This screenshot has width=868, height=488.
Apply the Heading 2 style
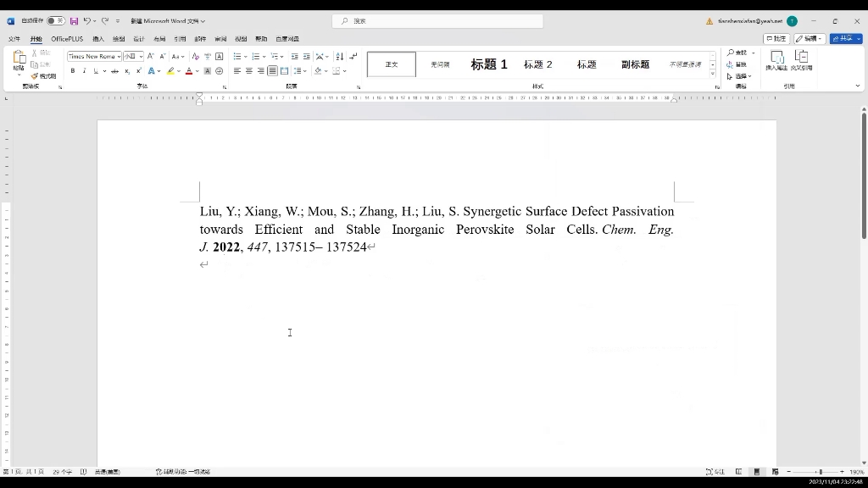(538, 64)
